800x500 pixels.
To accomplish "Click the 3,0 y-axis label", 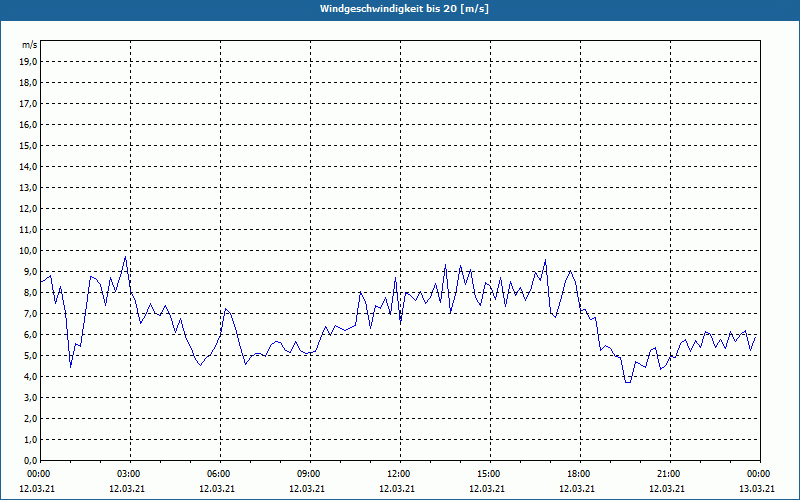I will (x=30, y=397).
